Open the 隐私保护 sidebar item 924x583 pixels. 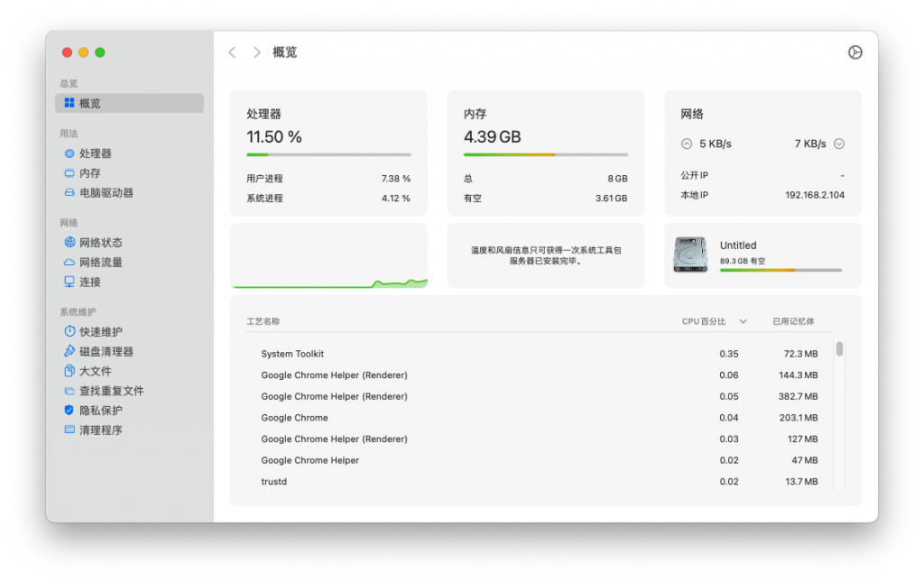coord(129,410)
